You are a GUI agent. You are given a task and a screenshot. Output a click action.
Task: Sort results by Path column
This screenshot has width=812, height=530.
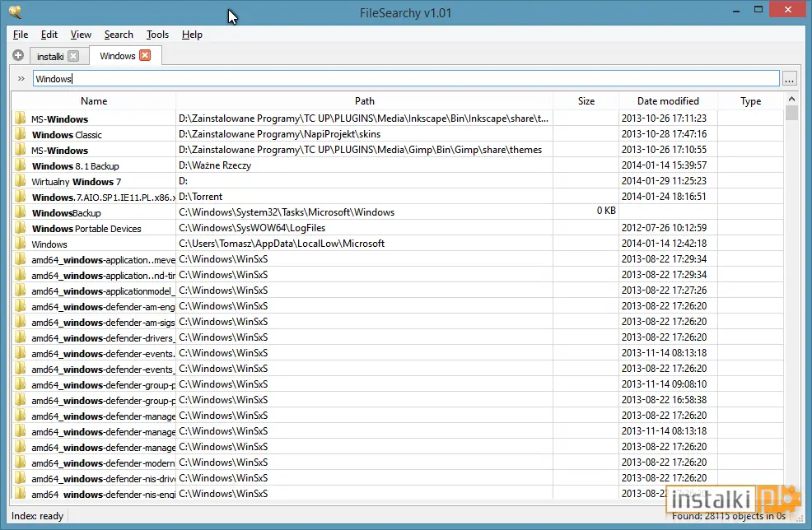365,101
